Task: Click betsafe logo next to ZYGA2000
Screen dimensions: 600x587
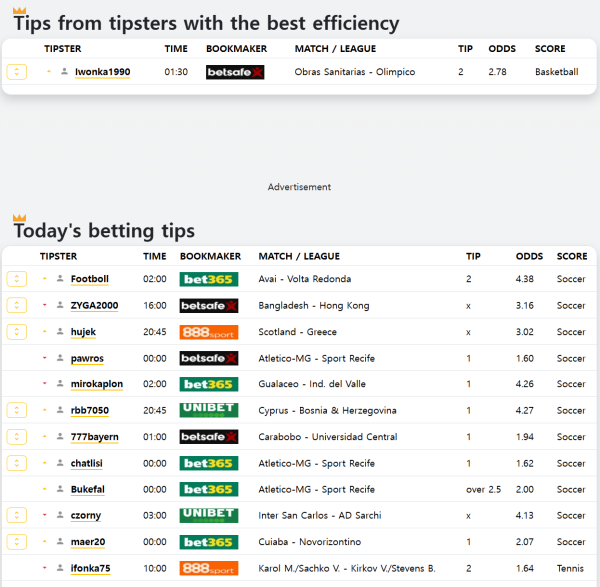Action: coord(208,305)
